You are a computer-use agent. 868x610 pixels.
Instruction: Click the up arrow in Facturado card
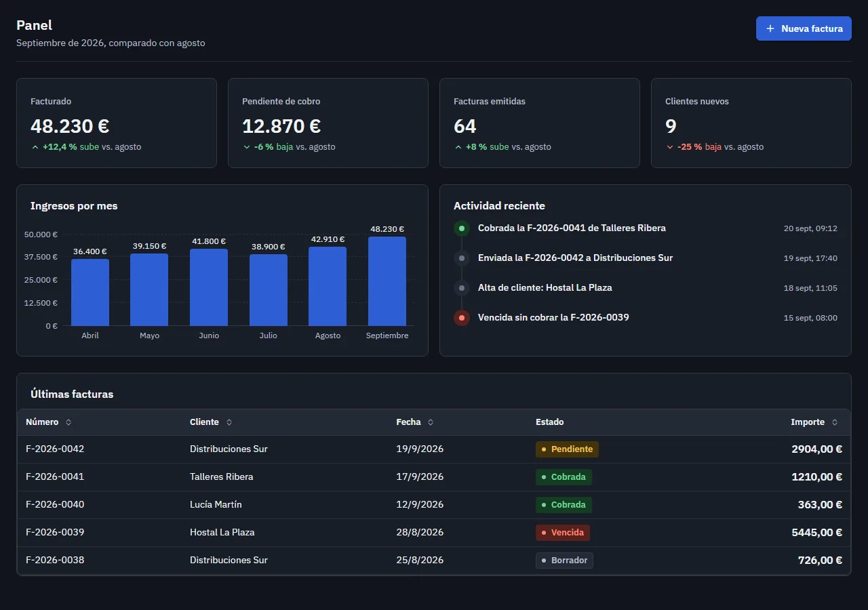[x=35, y=147]
